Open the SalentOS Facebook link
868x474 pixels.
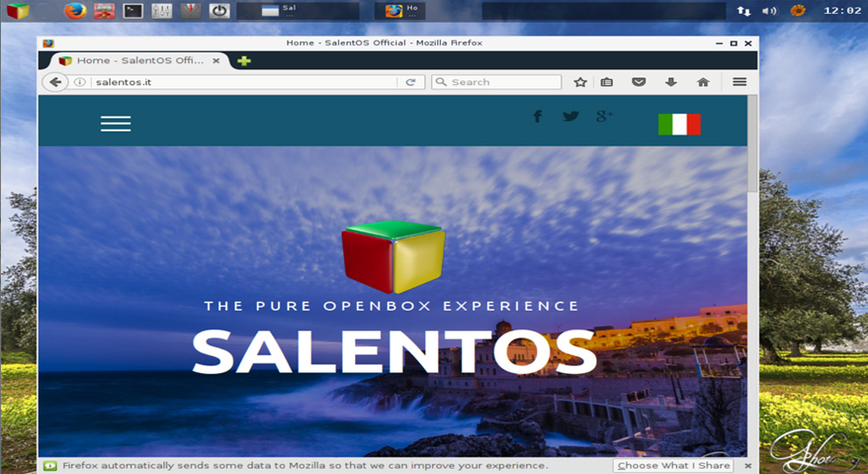(537, 117)
